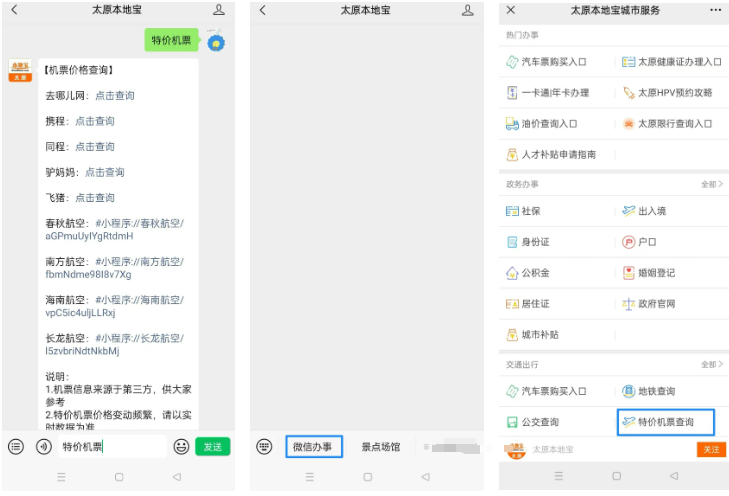Open 公积金 service
Screen dimensions: 729x496
(528, 273)
